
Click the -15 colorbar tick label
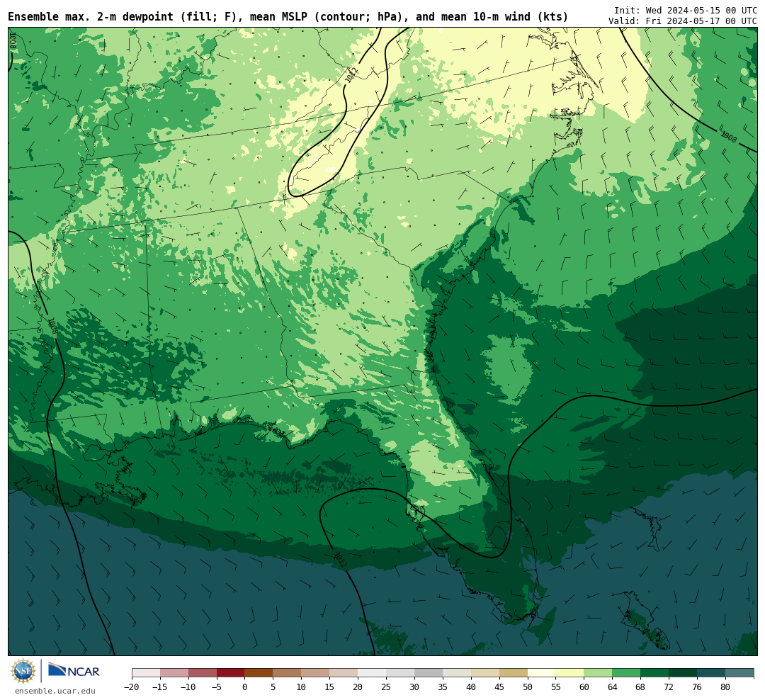pos(160,687)
